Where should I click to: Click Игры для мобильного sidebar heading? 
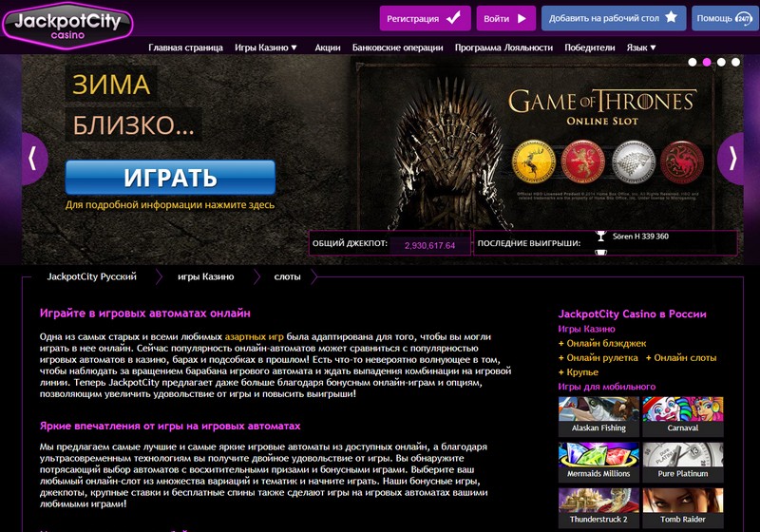[607, 387]
